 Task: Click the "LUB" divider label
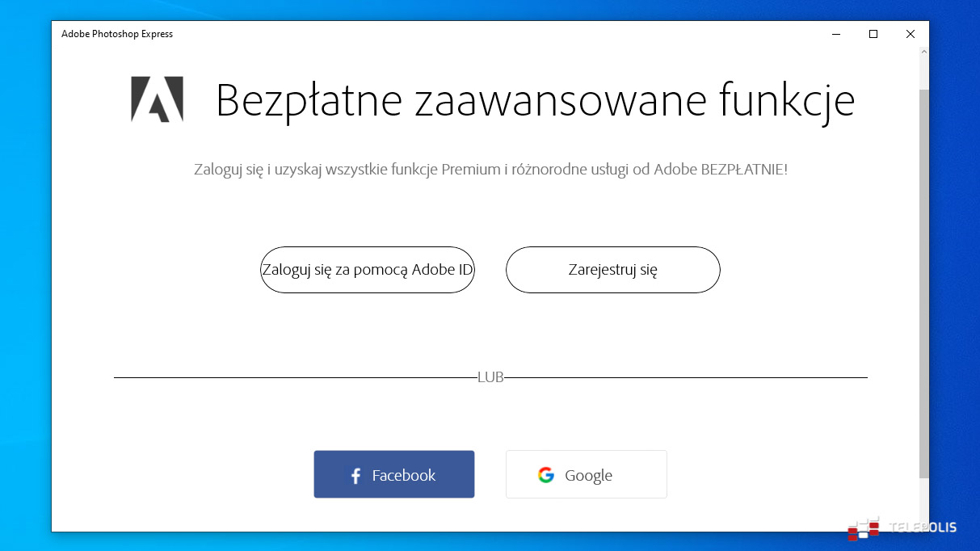click(490, 377)
